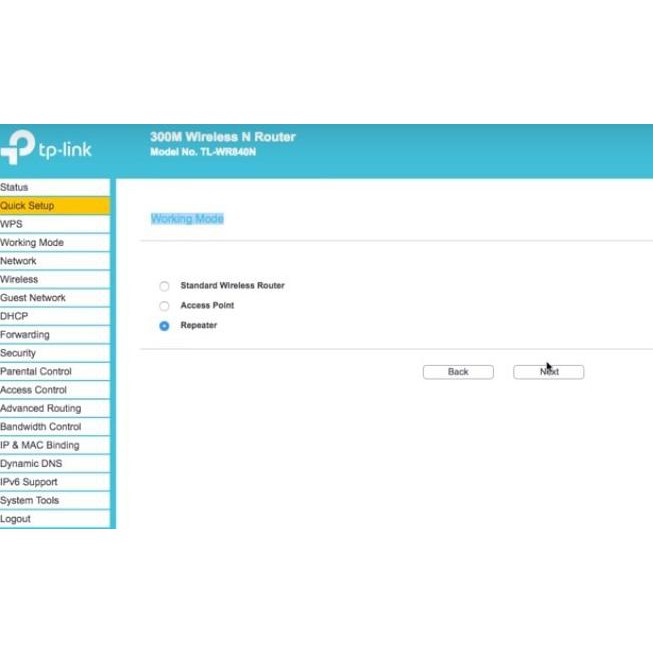Navigate to Parental Control page
Screen dimensions: 653x653
[36, 371]
